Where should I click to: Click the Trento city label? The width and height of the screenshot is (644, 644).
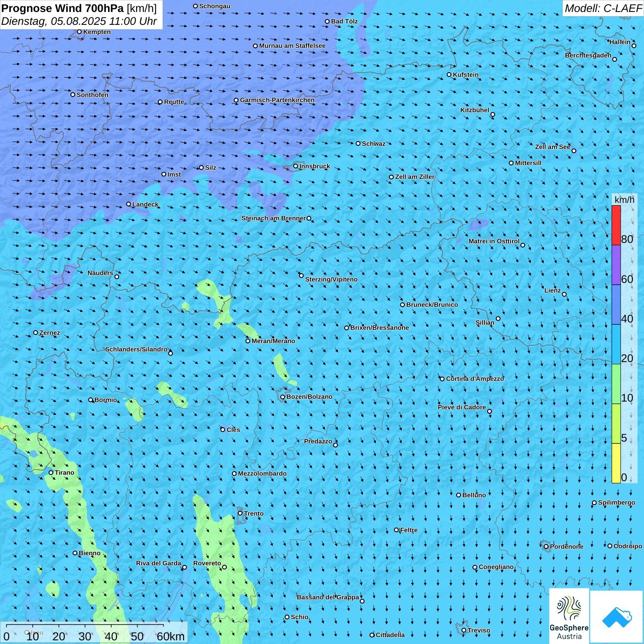[254, 513]
